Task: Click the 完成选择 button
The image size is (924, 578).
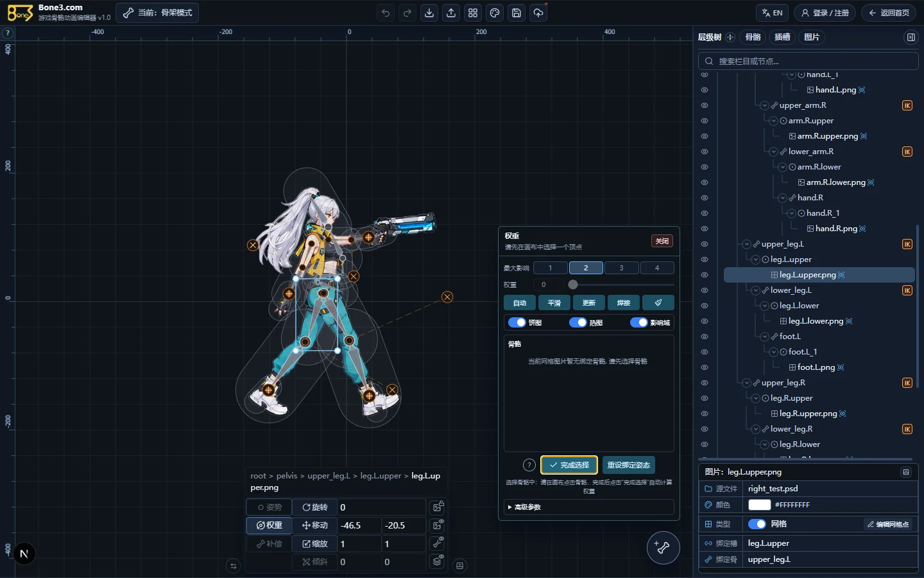Action: pyautogui.click(x=569, y=465)
